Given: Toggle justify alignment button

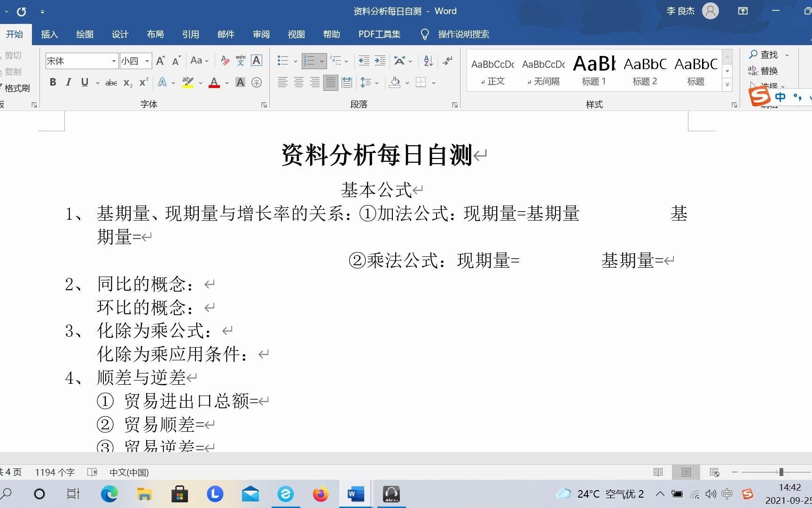Looking at the screenshot, I should (331, 83).
